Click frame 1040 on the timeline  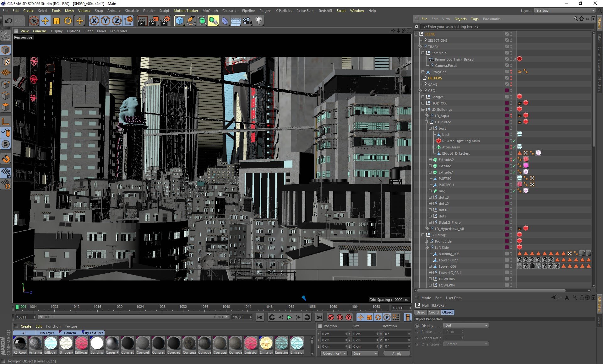(x=226, y=307)
